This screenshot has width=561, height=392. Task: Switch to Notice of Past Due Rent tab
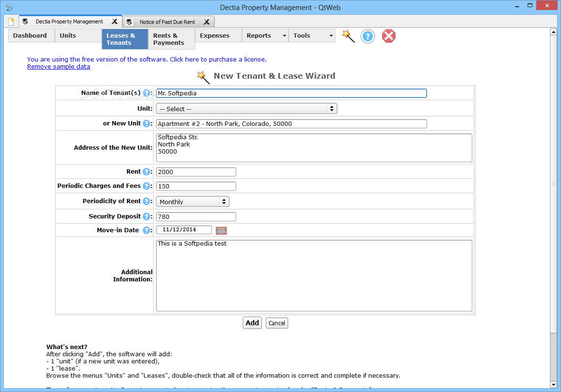tap(167, 22)
